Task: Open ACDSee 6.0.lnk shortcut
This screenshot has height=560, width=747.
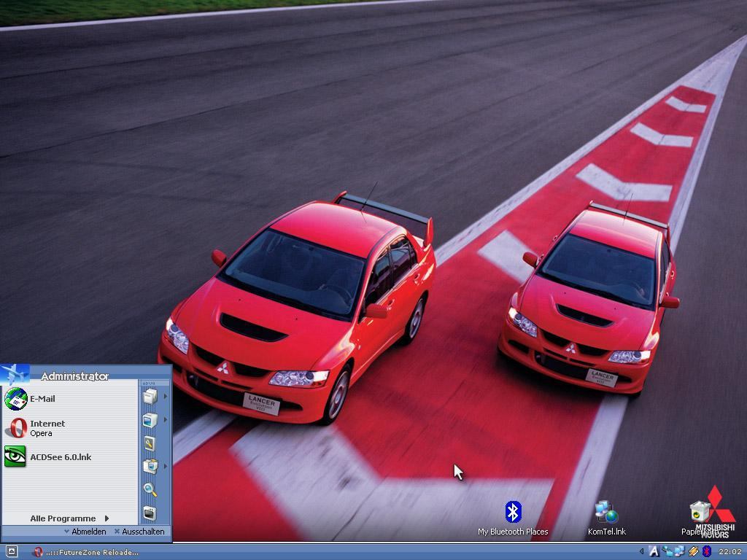Action: (x=69, y=456)
